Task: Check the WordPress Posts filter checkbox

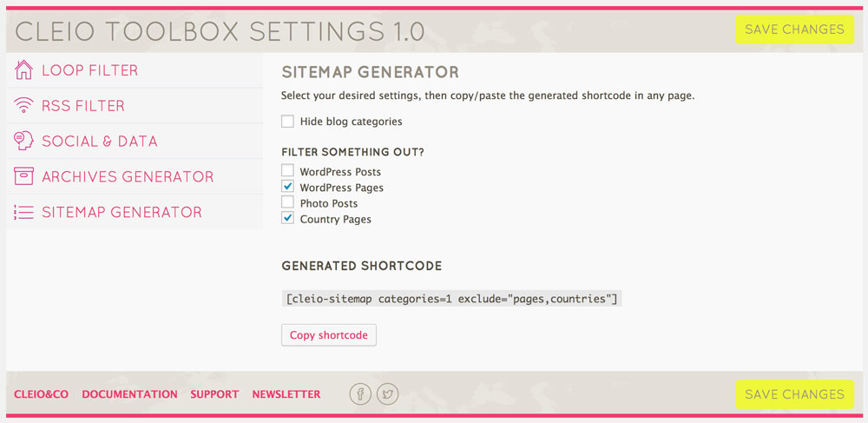Action: click(287, 170)
